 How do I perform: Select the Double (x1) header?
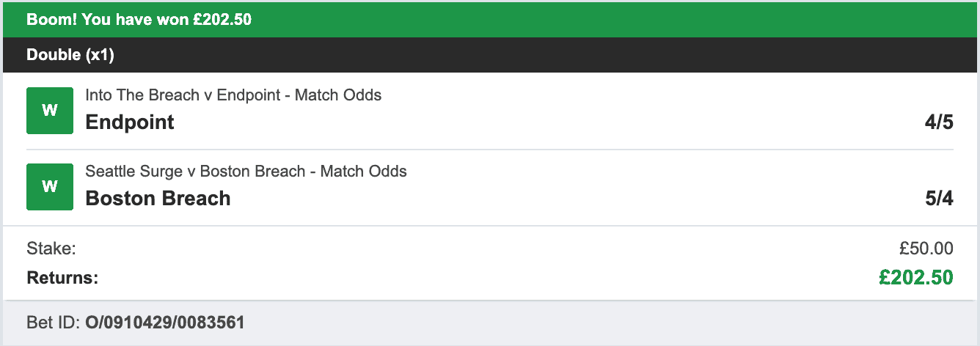click(70, 55)
